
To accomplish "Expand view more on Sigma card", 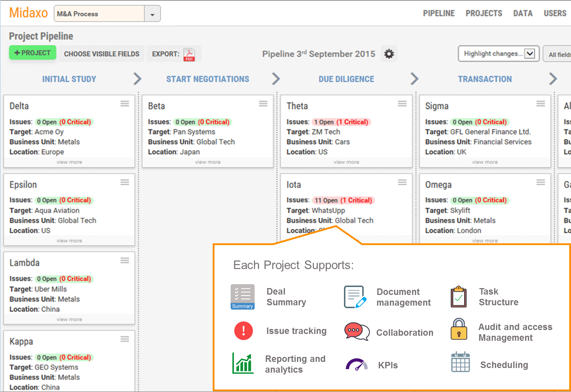I will [x=485, y=162].
